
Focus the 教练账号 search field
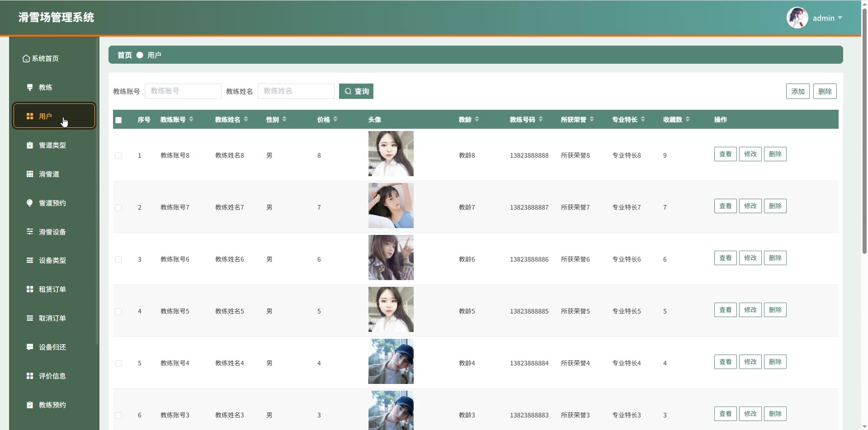pyautogui.click(x=183, y=91)
